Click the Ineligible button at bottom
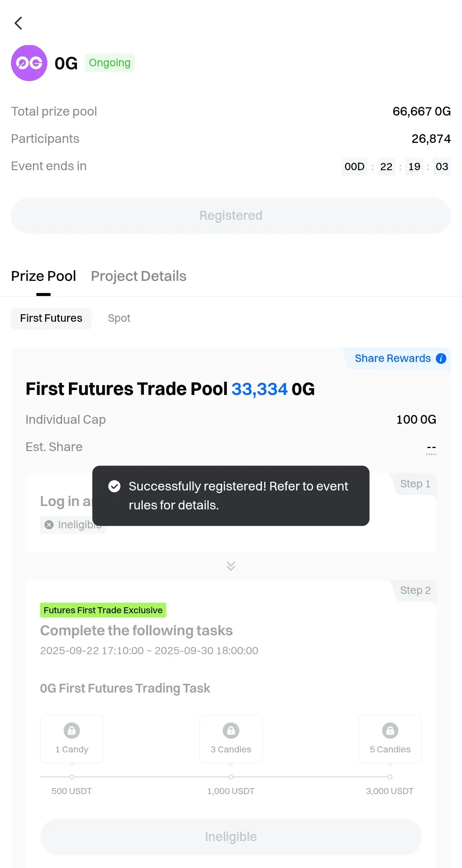The width and height of the screenshot is (462, 868). click(x=231, y=837)
